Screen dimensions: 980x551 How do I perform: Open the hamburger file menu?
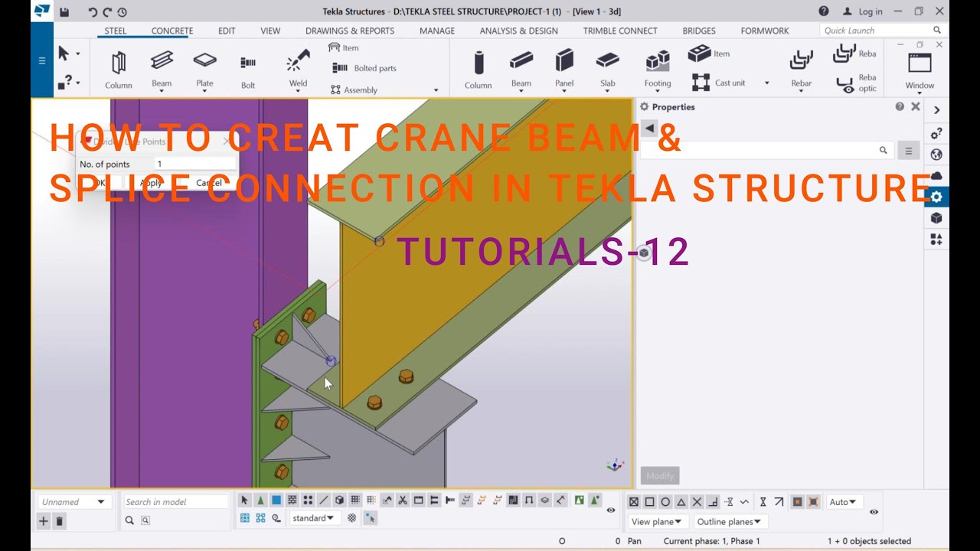42,60
